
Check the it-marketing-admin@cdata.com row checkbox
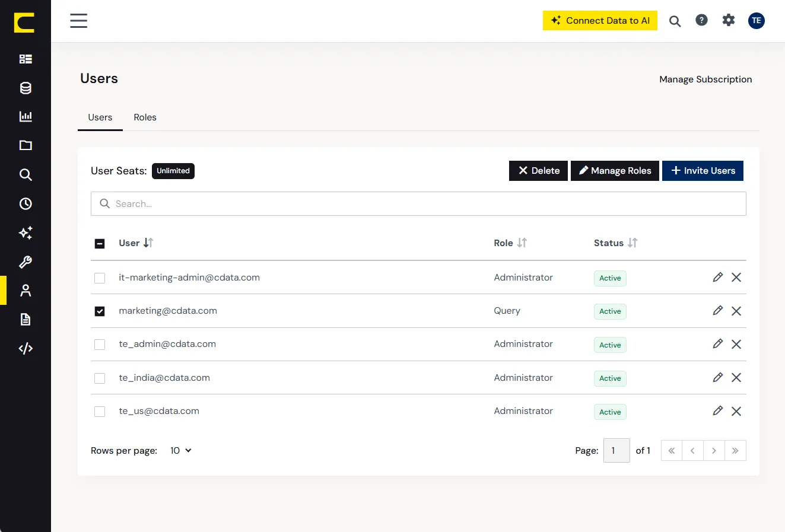(100, 278)
